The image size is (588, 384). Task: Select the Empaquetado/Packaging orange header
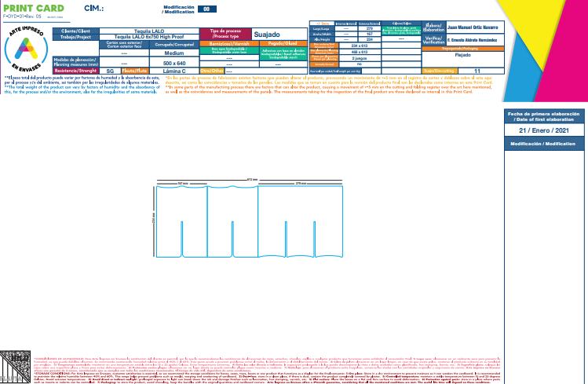click(x=462, y=49)
